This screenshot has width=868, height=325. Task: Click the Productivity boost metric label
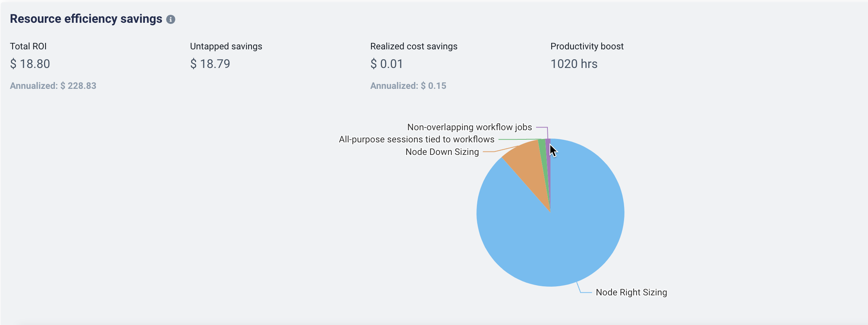(587, 46)
